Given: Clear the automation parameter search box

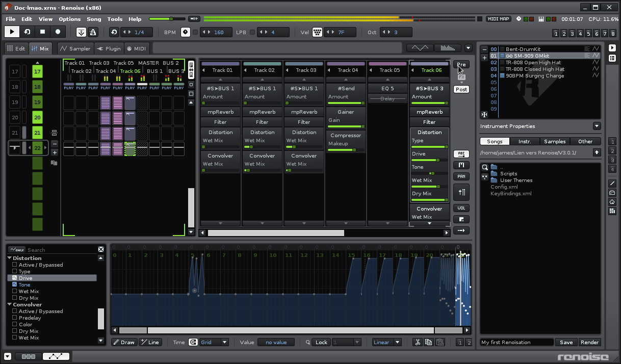Looking at the screenshot, I should [x=101, y=250].
